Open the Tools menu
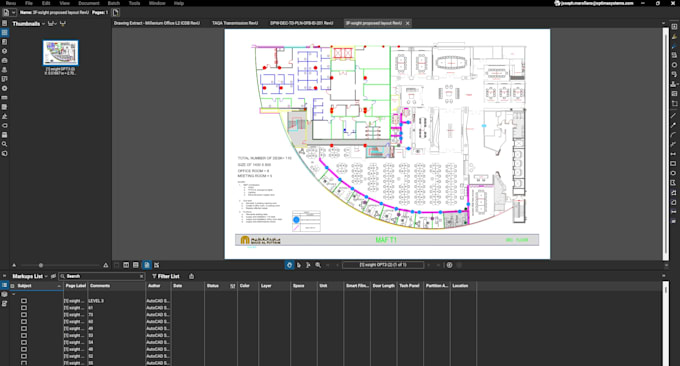The height and width of the screenshot is (366, 680). (134, 3)
